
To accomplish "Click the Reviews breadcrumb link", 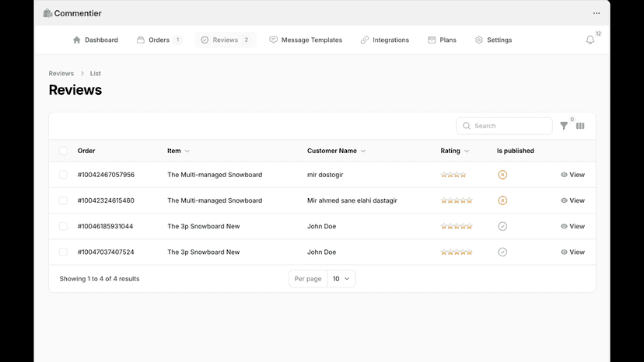I will 61,74.
